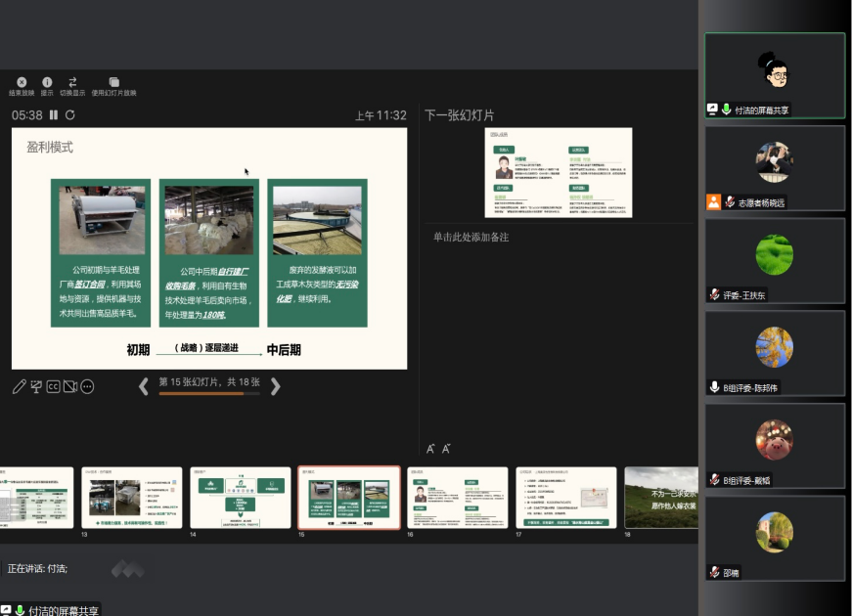The image size is (852, 616).
Task: Go to the previous slide arrow
Action: [144, 386]
